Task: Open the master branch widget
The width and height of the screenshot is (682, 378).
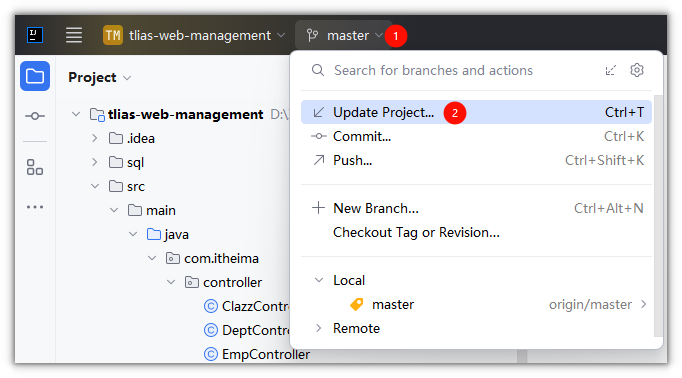Action: 345,35
